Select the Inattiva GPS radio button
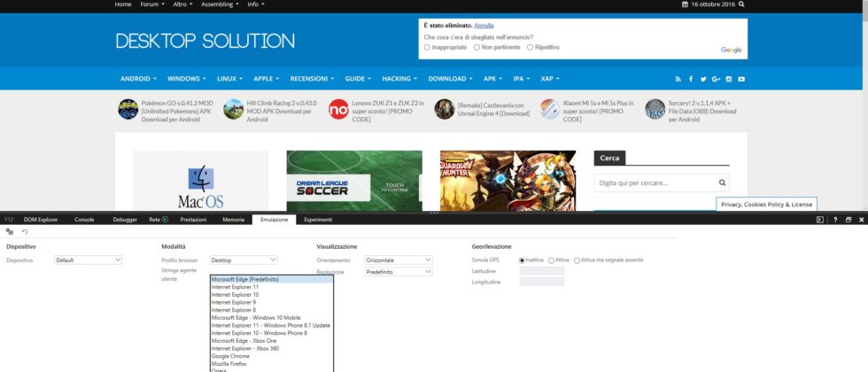The image size is (868, 372). pos(523,260)
